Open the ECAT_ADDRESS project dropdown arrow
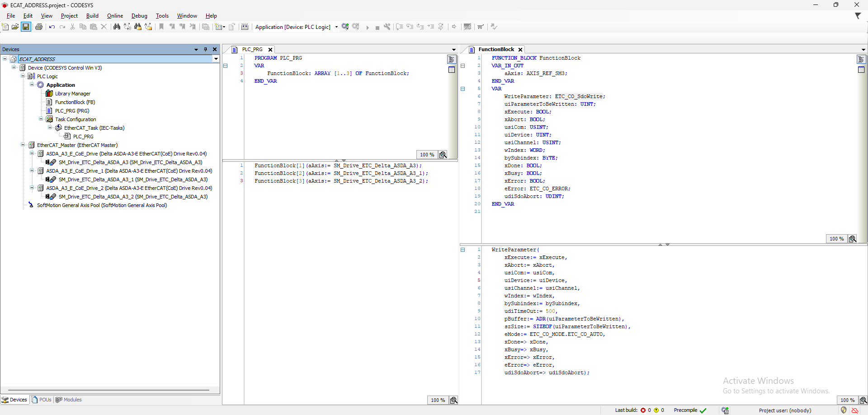Image resolution: width=868 pixels, height=415 pixels. (216, 59)
